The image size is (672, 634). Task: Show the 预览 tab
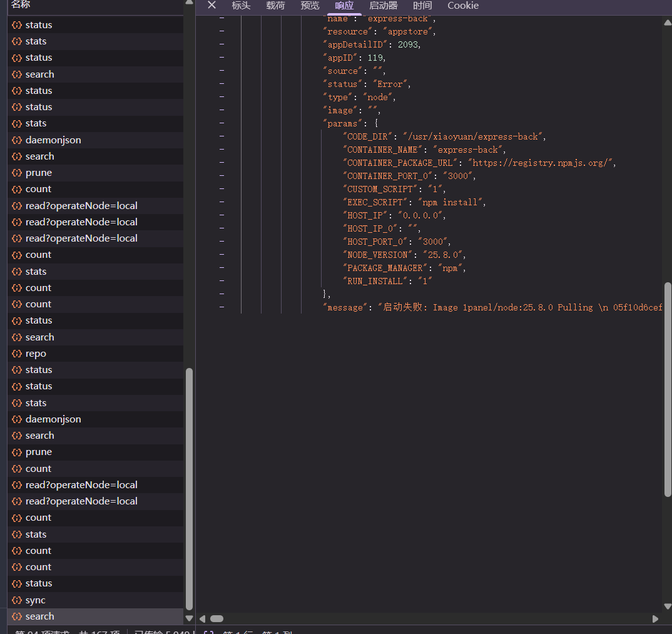coord(310,6)
